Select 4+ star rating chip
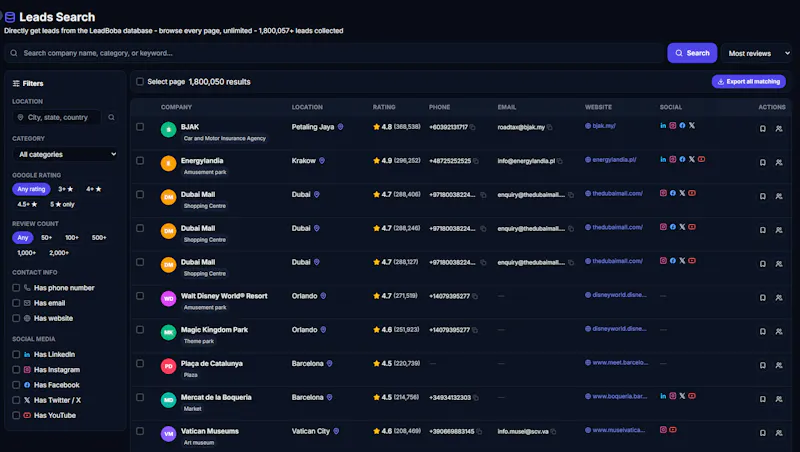800x452 pixels. point(93,189)
